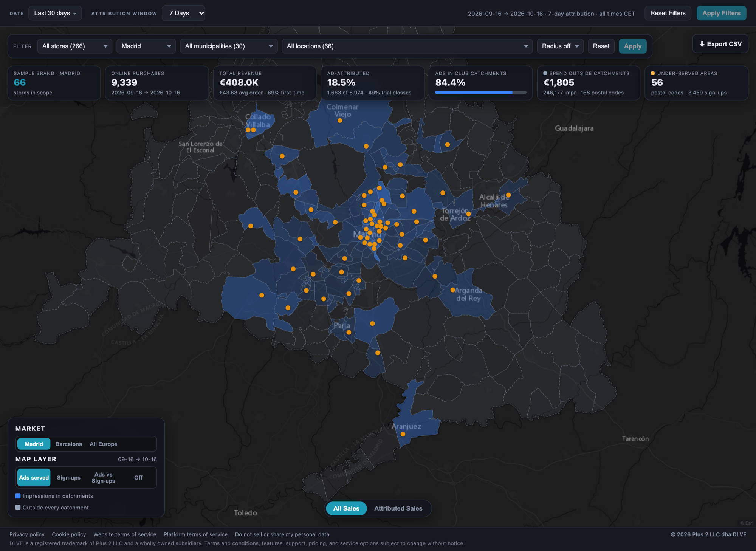Viewport: 756px width, 551px height.
Task: Select the Madrid market tab
Action: 34,444
